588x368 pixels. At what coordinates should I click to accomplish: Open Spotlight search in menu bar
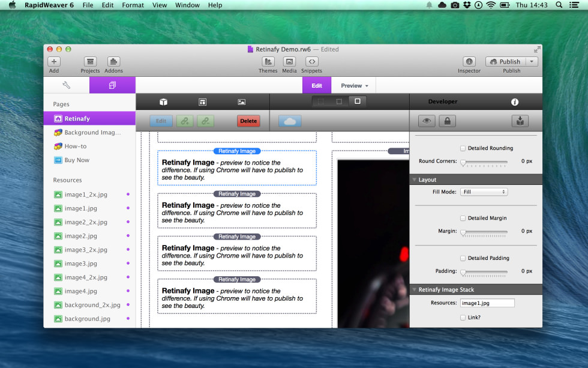(x=559, y=5)
